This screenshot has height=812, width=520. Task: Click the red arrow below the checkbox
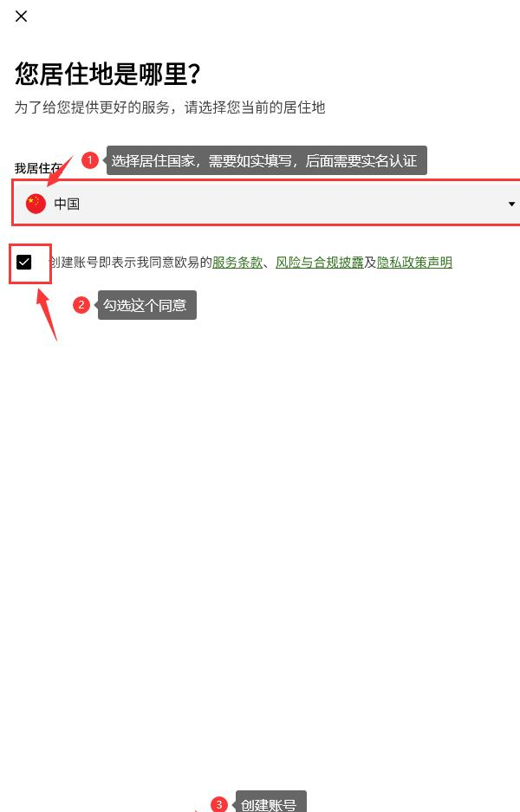[x=48, y=314]
